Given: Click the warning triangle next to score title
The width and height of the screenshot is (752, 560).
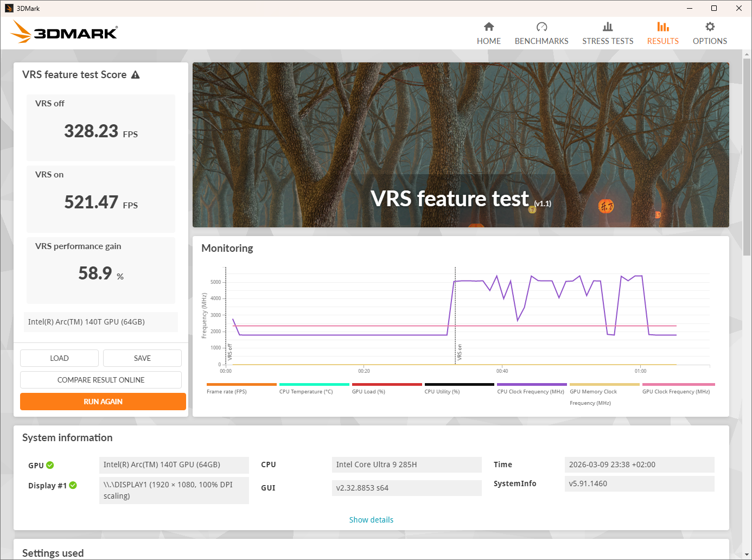Looking at the screenshot, I should (136, 75).
